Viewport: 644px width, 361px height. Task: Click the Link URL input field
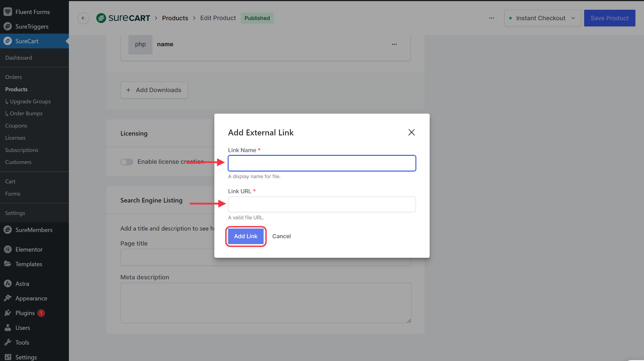point(322,204)
